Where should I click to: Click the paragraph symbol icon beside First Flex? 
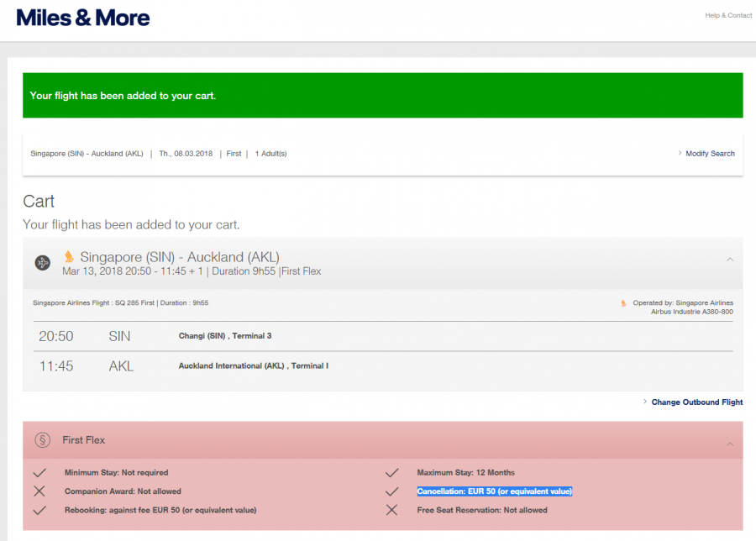(x=43, y=439)
